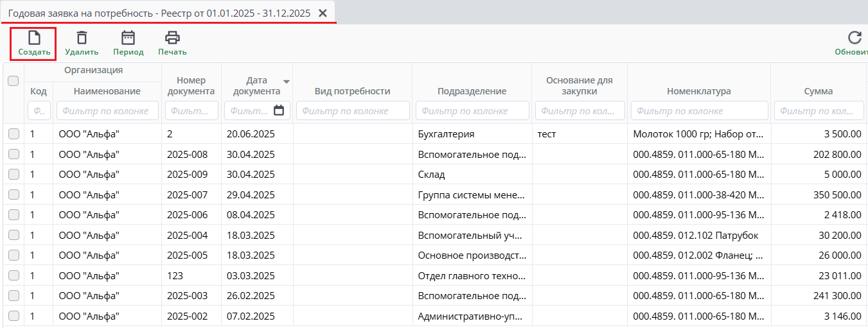Switch to Годовая заявка на потребность tab
The width and height of the screenshot is (868, 328).
point(159,13)
